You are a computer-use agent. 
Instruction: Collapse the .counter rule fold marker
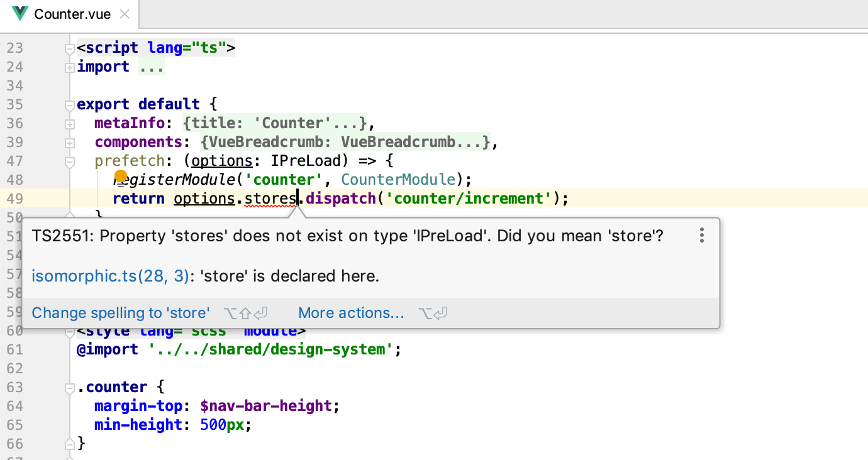pos(70,388)
